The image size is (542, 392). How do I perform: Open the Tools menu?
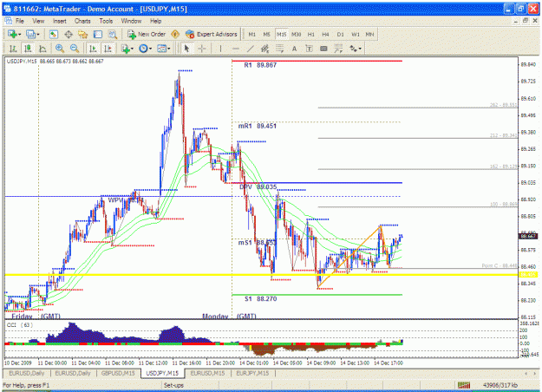pos(106,21)
